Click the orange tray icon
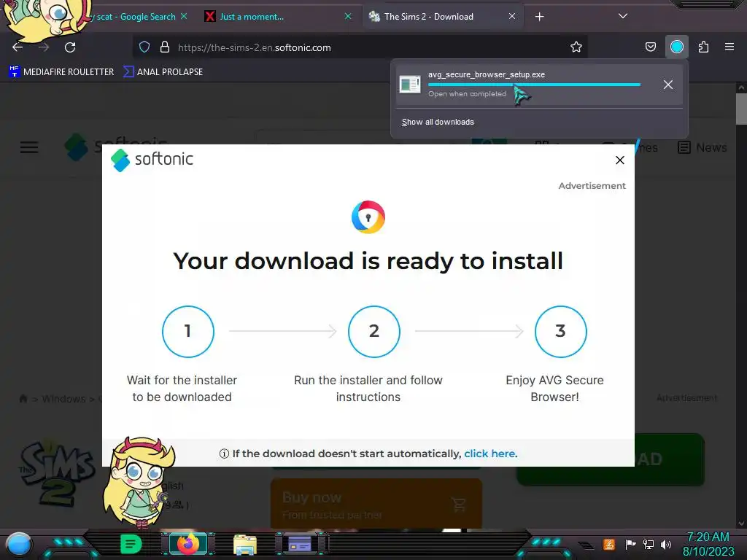 [609, 544]
